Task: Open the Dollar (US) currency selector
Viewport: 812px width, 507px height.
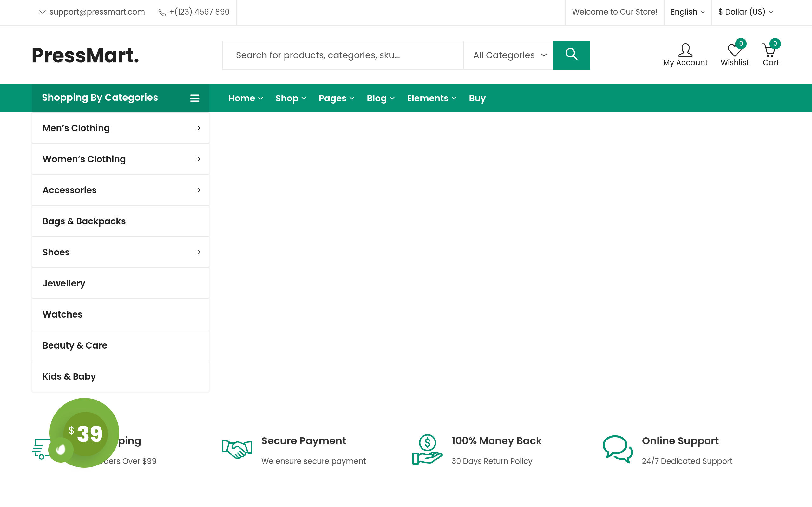Action: click(x=746, y=12)
